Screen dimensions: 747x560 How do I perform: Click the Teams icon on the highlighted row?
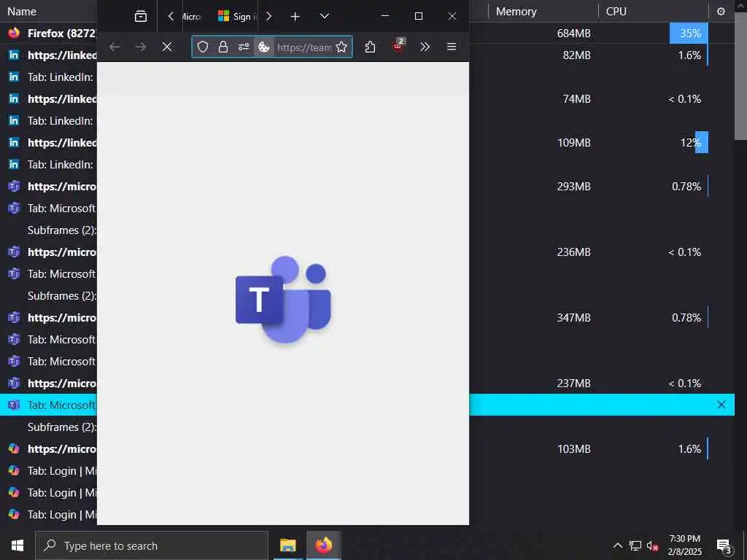tap(14, 405)
